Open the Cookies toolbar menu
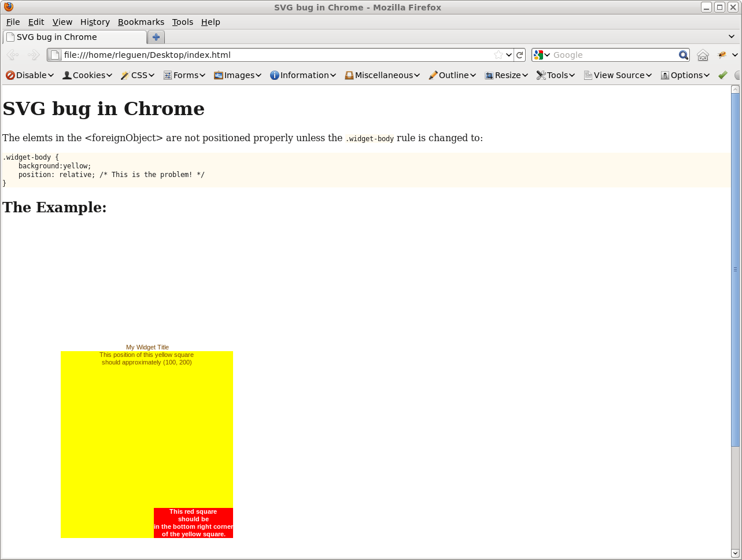This screenshot has height=560, width=742. coord(87,75)
